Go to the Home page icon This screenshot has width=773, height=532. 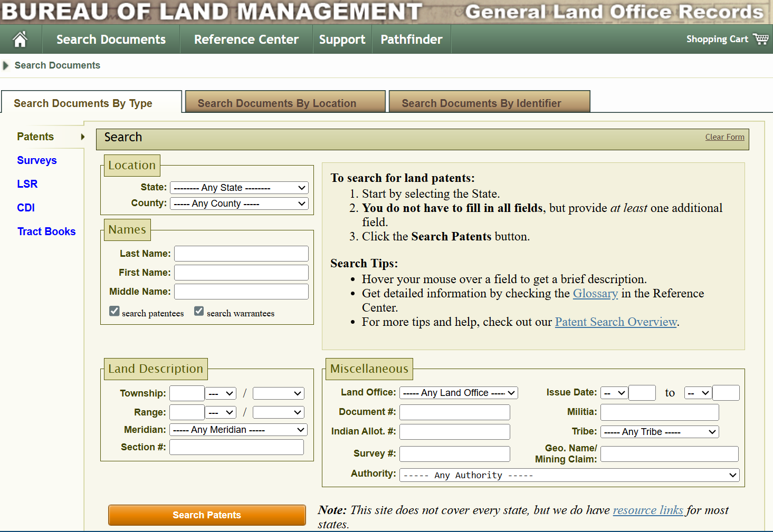coord(20,40)
